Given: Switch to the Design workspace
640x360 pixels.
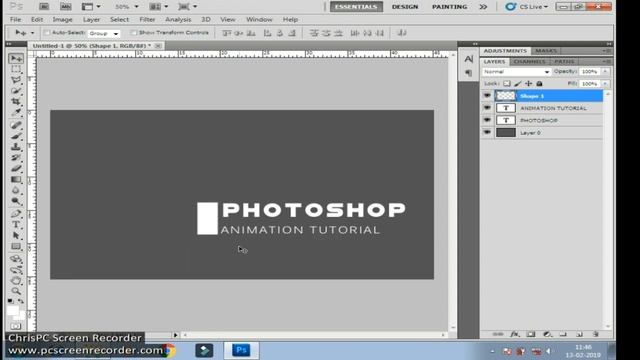Looking at the screenshot, I should [x=405, y=7].
